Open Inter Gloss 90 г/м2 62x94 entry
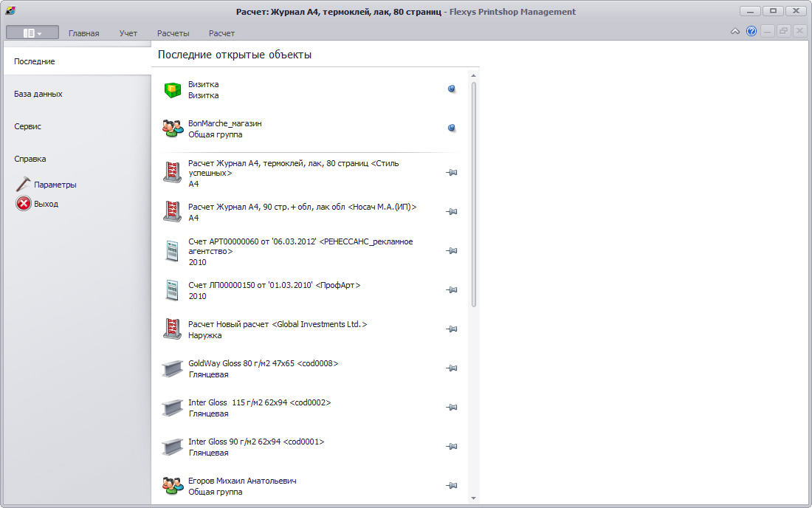 coord(310,447)
